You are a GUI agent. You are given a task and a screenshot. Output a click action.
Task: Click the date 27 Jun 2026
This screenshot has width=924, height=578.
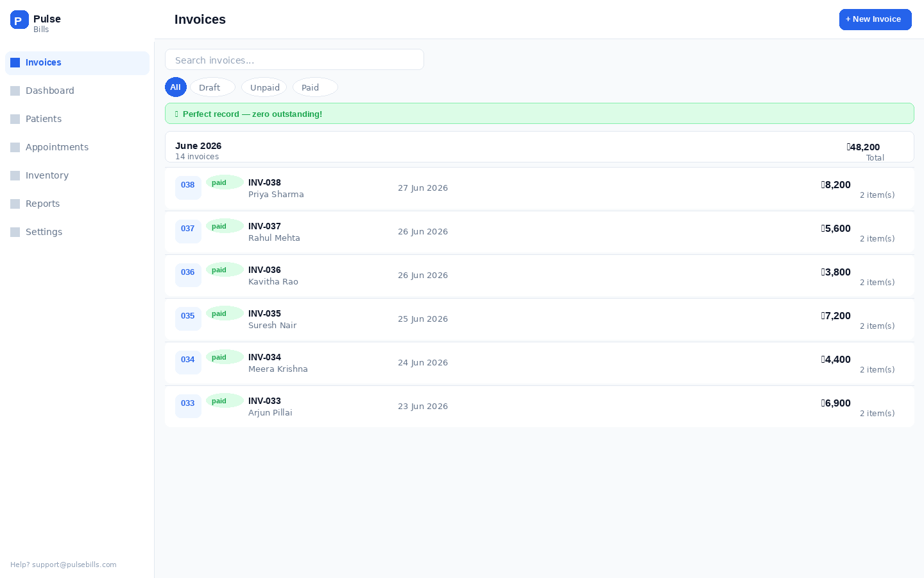(x=423, y=188)
